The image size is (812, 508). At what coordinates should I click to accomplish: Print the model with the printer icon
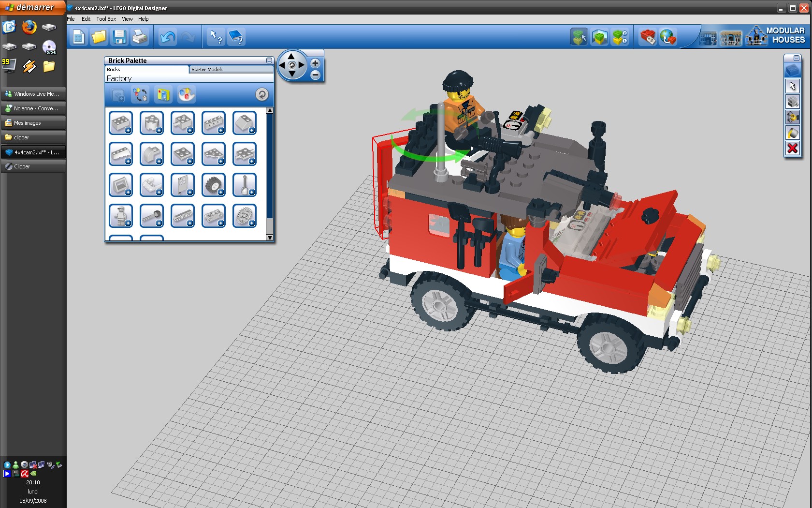click(x=140, y=37)
